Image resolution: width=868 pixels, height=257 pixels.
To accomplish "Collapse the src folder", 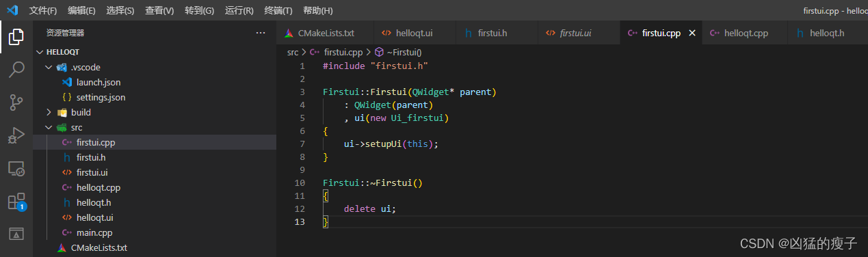I will (x=49, y=127).
